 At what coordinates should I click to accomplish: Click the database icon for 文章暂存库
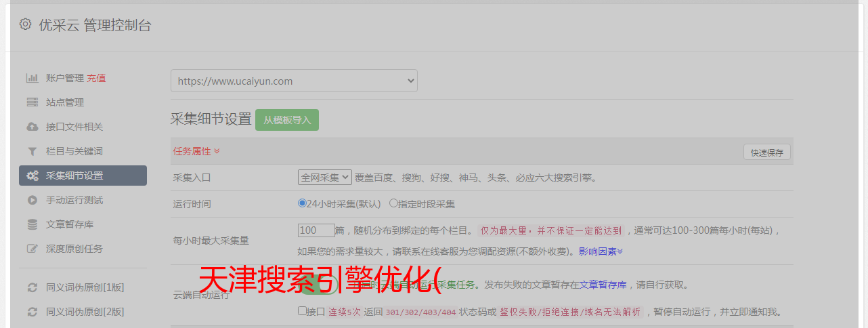(32, 224)
